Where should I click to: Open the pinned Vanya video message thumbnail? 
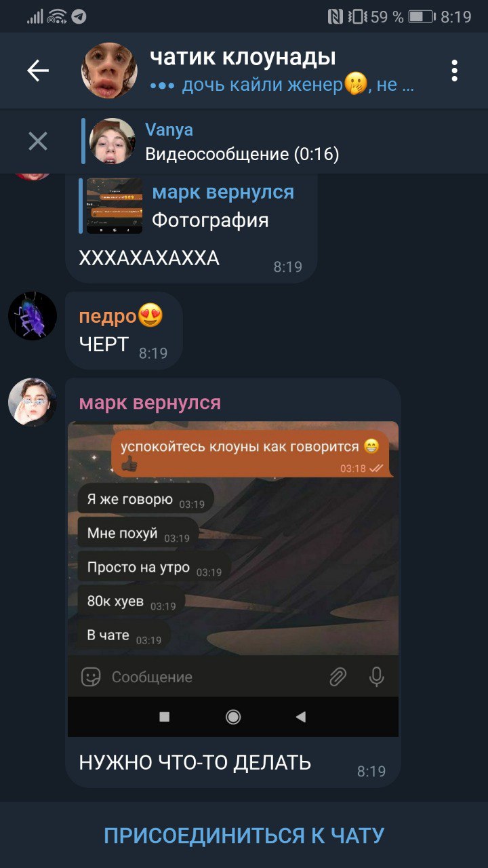pyautogui.click(x=113, y=141)
